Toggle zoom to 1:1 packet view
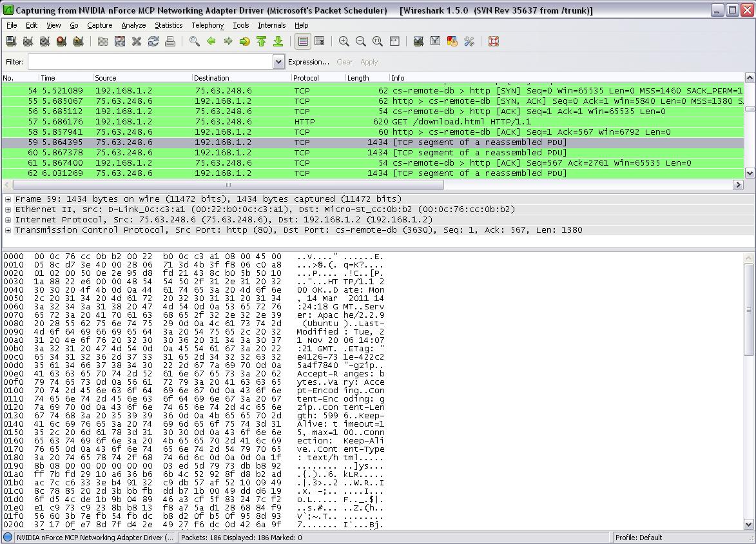Viewport: 756px width, 544px height. click(378, 41)
